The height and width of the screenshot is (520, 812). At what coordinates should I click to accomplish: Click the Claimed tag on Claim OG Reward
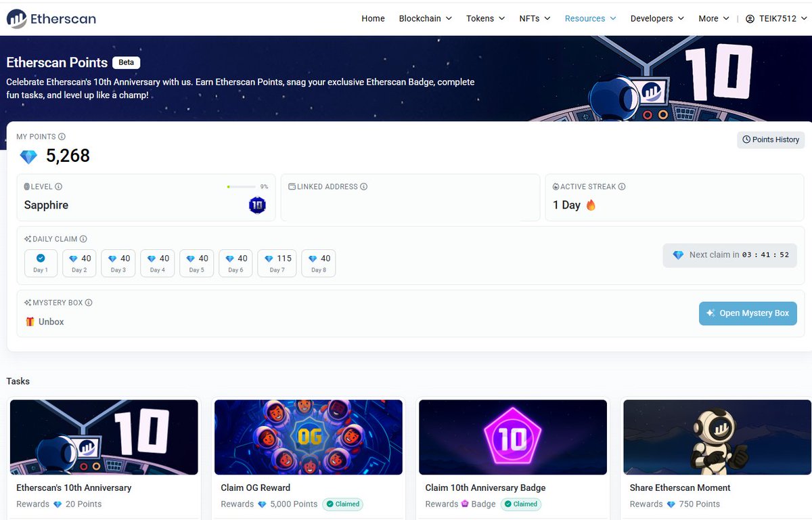click(342, 504)
